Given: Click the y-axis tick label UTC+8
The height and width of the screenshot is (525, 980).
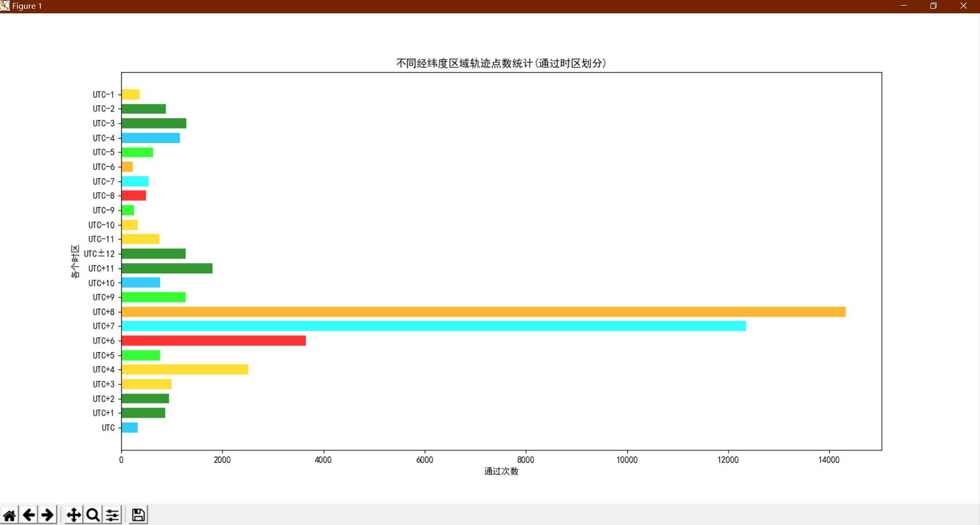Looking at the screenshot, I should [x=104, y=312].
